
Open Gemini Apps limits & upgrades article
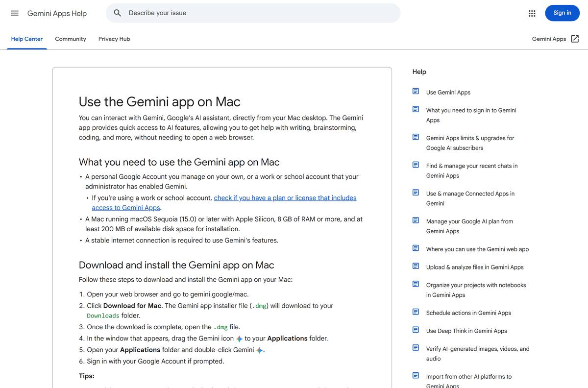coord(470,143)
